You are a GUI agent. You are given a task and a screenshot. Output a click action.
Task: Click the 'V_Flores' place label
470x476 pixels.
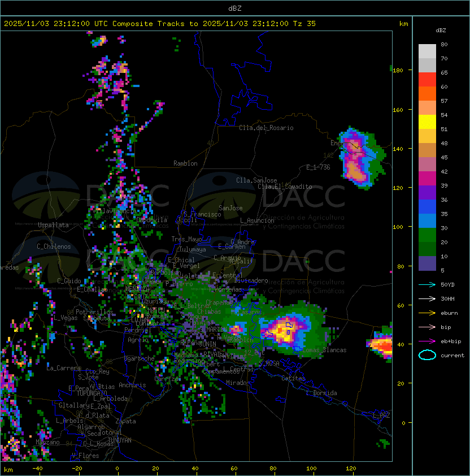click(85, 456)
